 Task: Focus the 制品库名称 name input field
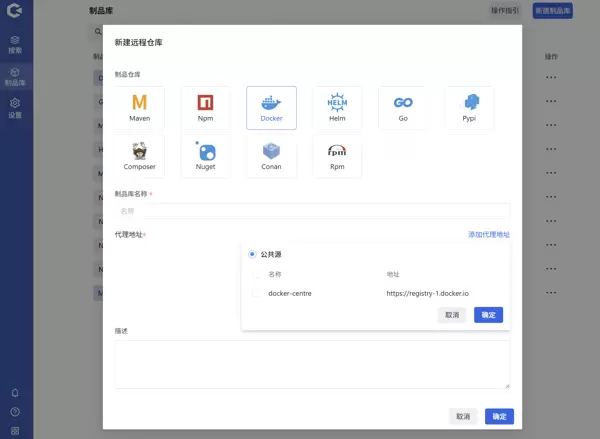pos(312,211)
